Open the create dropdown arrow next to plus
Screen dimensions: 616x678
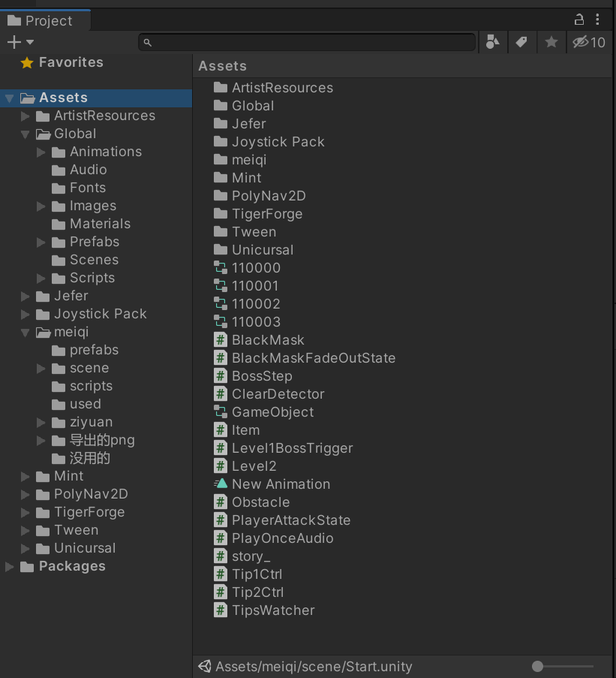click(30, 42)
